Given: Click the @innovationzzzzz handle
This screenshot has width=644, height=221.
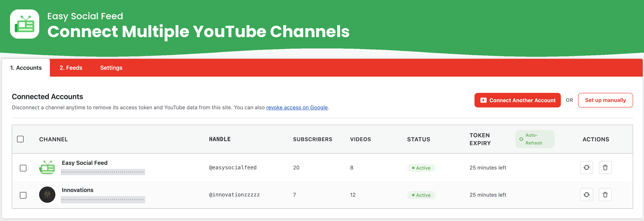Looking at the screenshot, I should click(234, 195).
